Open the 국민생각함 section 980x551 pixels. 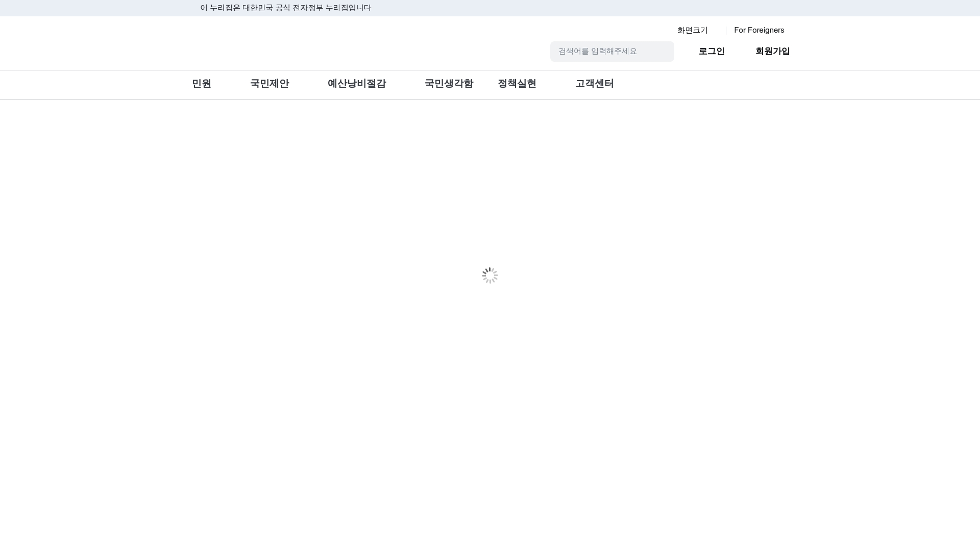449,84
